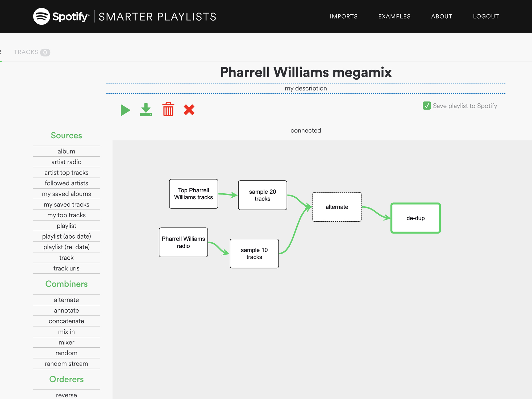Screen dimensions: 532x399
Task: Select the sample 20 tracks node
Action: 262,195
